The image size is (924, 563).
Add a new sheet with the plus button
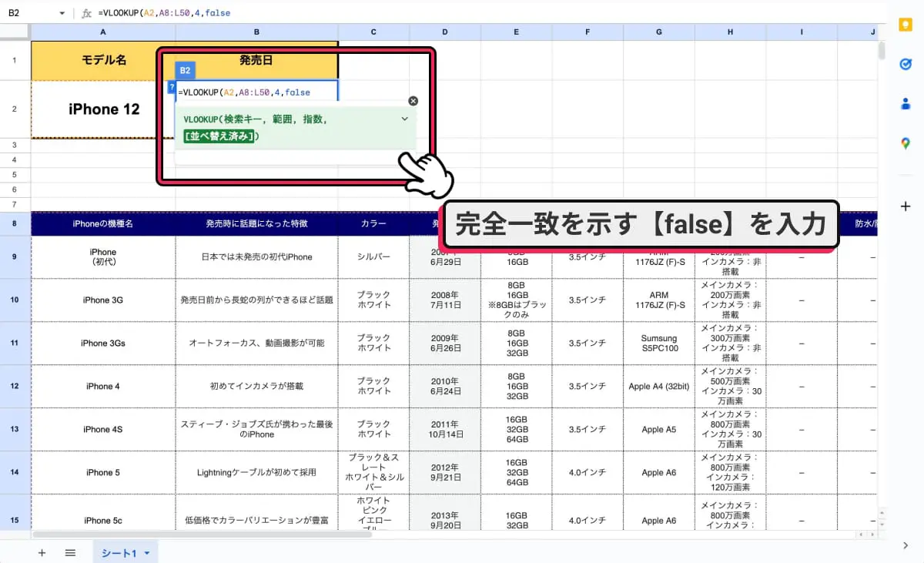click(x=42, y=553)
